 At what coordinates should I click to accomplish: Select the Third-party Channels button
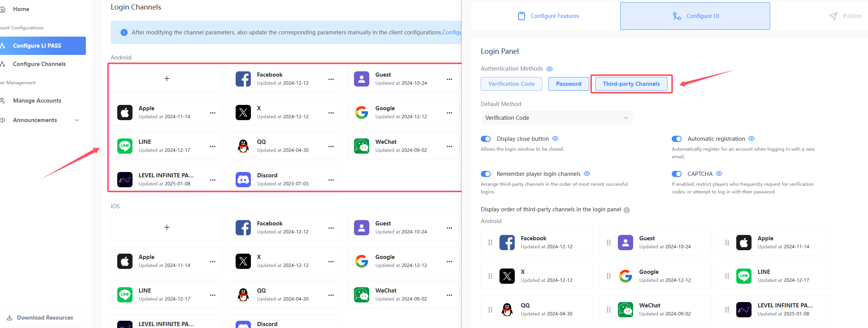(x=631, y=84)
